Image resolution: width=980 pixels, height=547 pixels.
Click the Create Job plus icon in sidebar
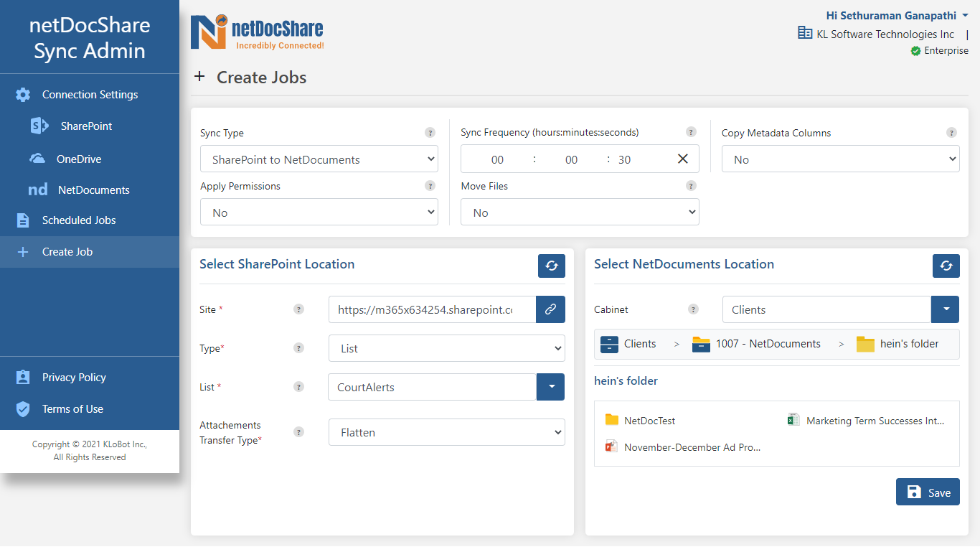pyautogui.click(x=23, y=252)
